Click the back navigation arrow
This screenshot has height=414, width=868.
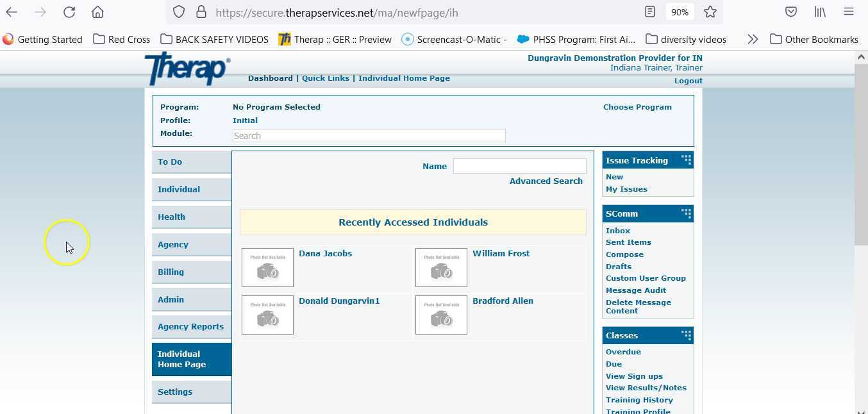tap(13, 12)
